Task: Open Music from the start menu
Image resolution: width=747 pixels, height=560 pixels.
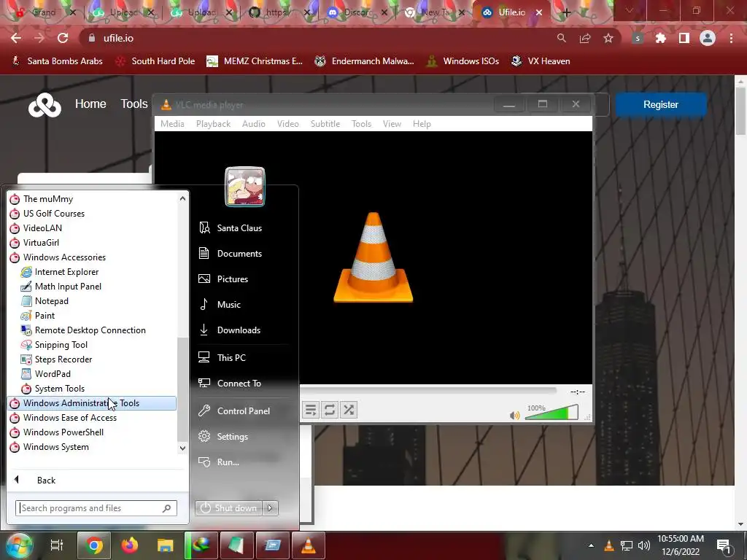Action: [228, 305]
